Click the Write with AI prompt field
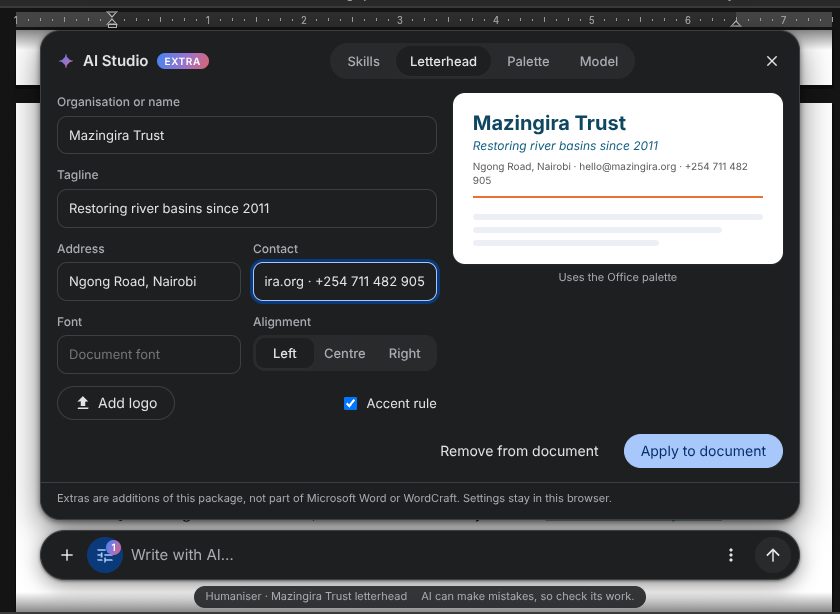Screen dimensions: 840x614 (422, 555)
